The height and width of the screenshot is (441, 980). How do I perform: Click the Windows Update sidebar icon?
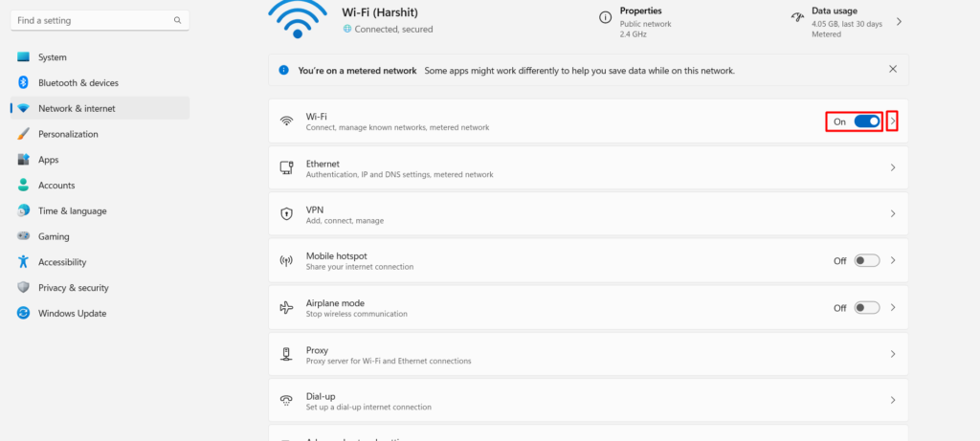coord(24,313)
